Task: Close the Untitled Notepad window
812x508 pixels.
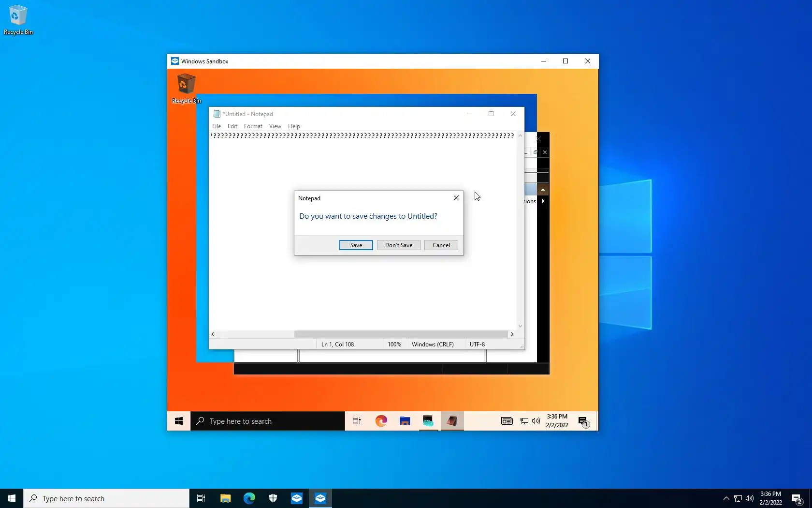Action: tap(513, 114)
